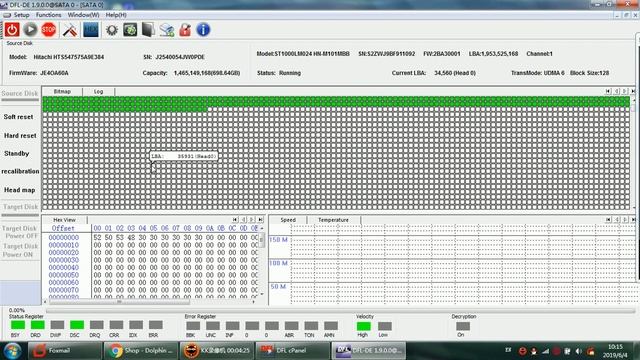Screen dimensions: 640x360
Task: Switch to the Log tab
Action: [x=98, y=91]
